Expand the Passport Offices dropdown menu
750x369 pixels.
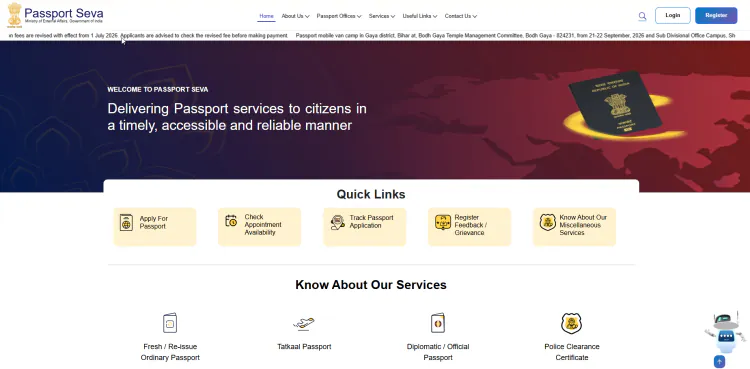coord(339,16)
